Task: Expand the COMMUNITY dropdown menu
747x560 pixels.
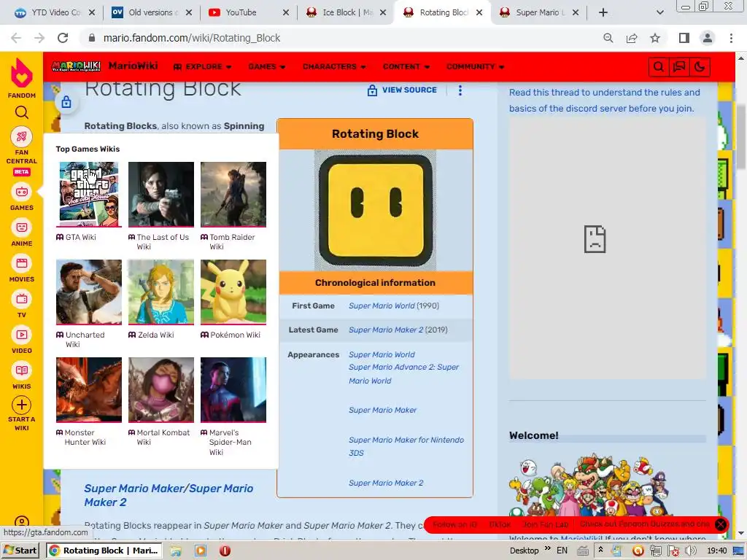Action: [x=475, y=66]
